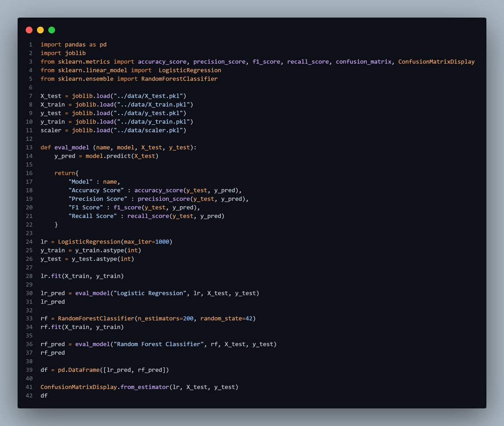The width and height of the screenshot is (504, 426).
Task: Click the "F1 Score" dictionary key
Action: (x=86, y=208)
